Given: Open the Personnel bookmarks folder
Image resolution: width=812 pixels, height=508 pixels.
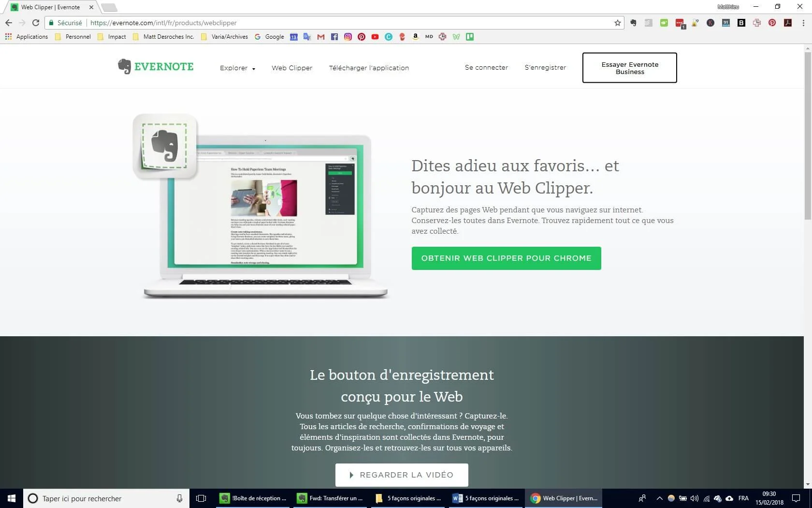Looking at the screenshot, I should tap(73, 37).
